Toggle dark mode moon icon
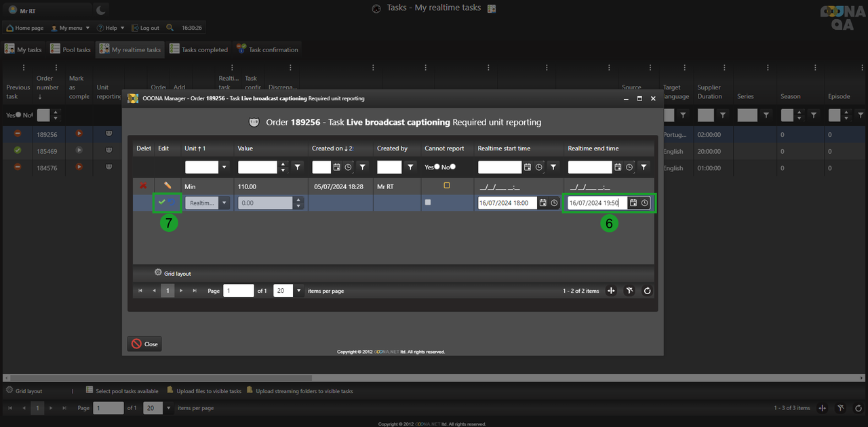 pos(100,9)
